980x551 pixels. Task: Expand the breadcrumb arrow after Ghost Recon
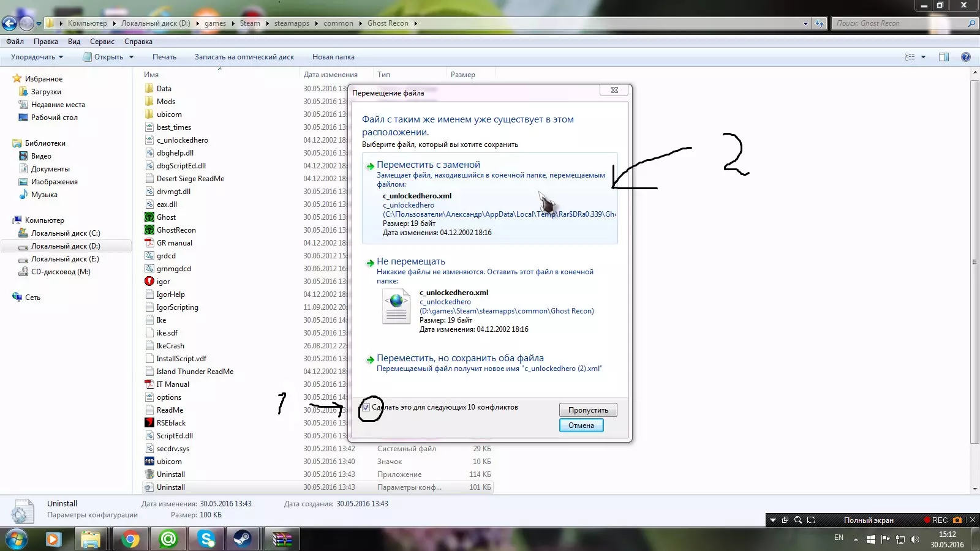415,23
